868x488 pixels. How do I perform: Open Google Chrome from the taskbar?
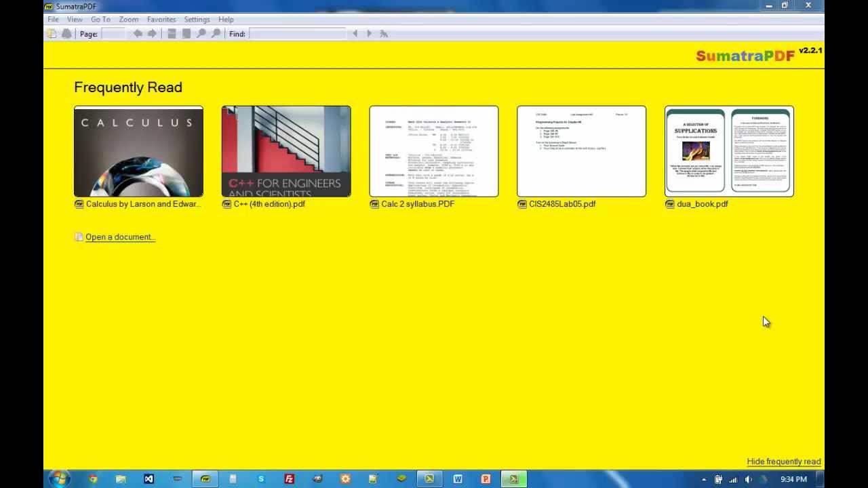tap(93, 479)
